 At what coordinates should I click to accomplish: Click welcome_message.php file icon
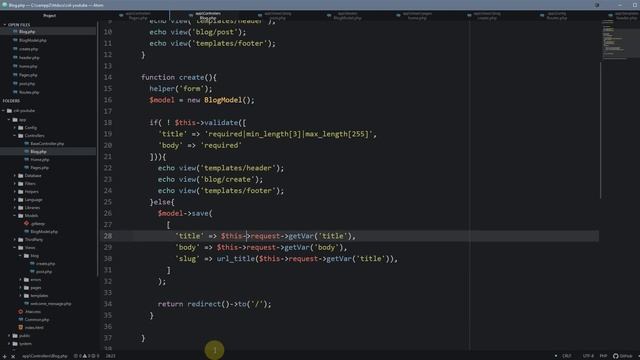coord(27,304)
